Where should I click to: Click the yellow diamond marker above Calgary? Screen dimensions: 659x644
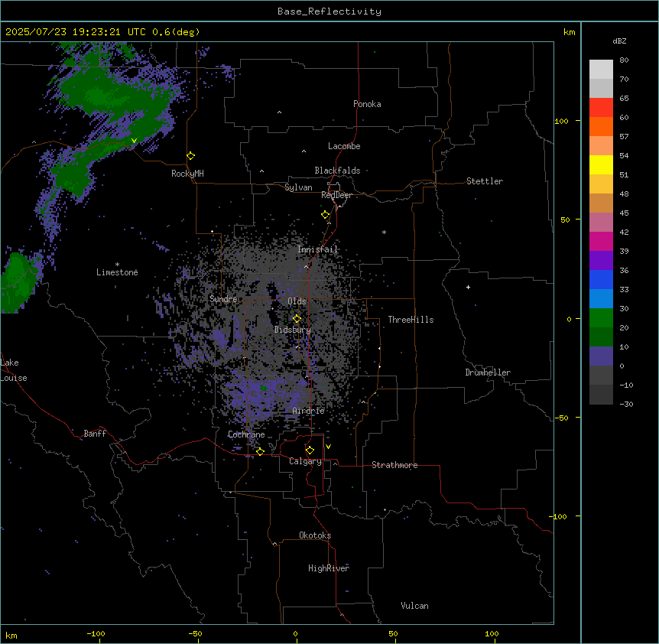click(310, 450)
